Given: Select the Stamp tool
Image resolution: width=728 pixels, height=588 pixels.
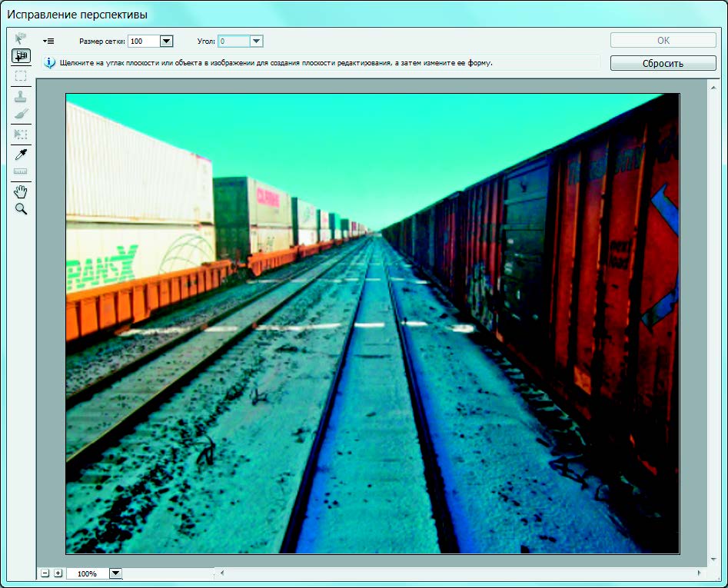Looking at the screenshot, I should tap(21, 97).
